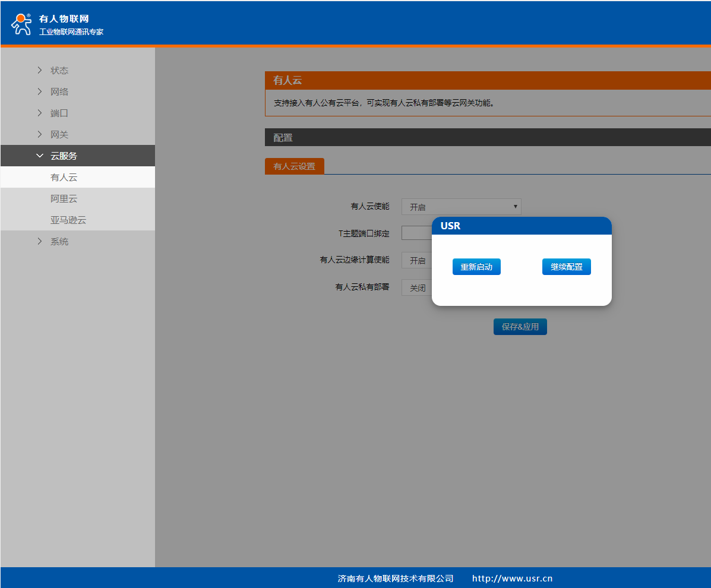Select the 有人云设置 tab
Viewport: 711px width, 588px height.
pyautogui.click(x=294, y=166)
